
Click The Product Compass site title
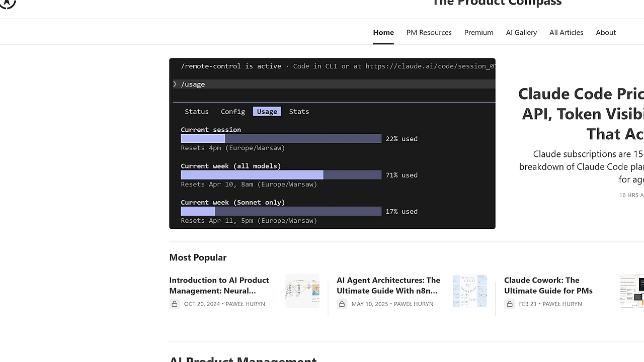(497, 3)
